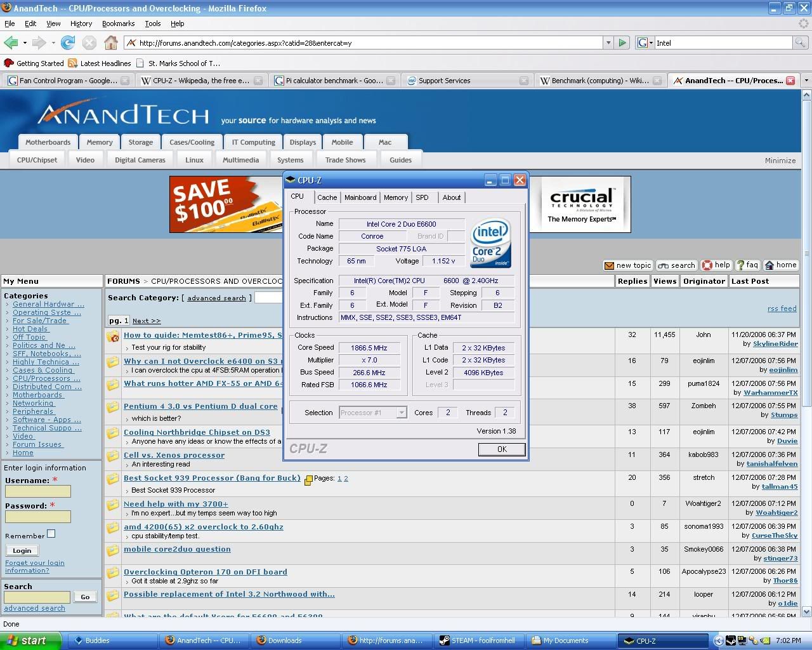812x650 pixels.
Task: Click the Firefox Back arrow button
Action: click(x=11, y=43)
